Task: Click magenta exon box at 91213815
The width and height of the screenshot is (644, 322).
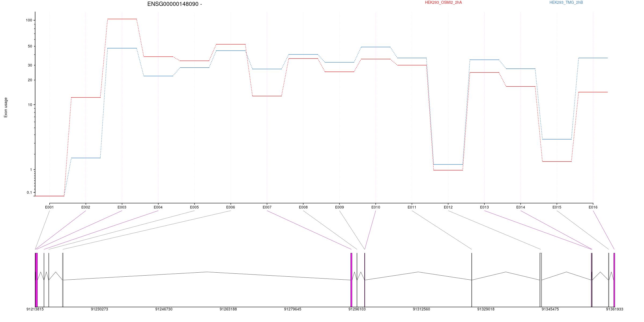Action: (x=36, y=280)
